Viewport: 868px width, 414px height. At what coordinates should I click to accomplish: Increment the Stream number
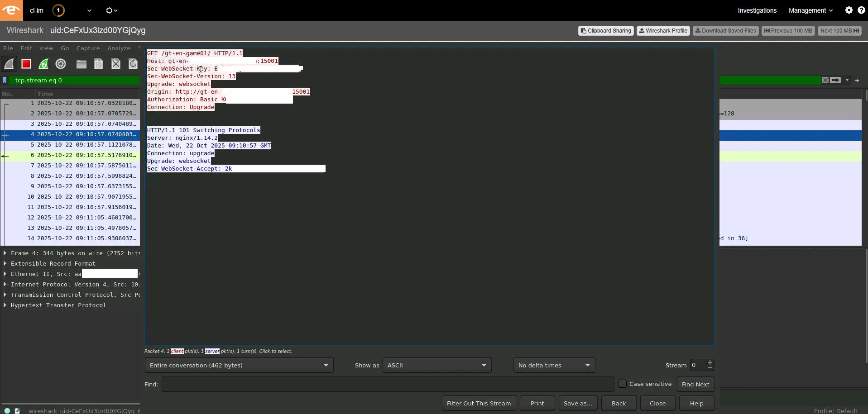pos(709,362)
